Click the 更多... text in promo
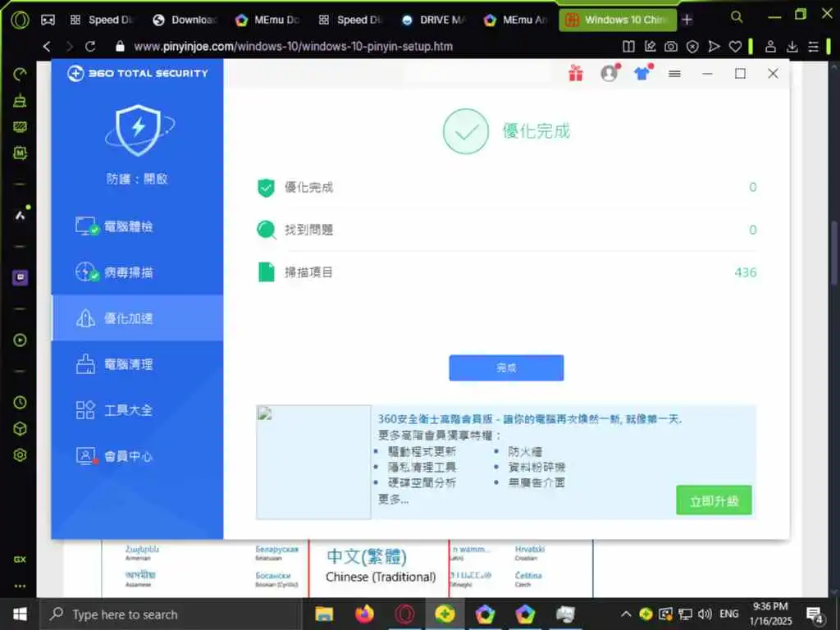This screenshot has width=840, height=630. click(x=393, y=500)
